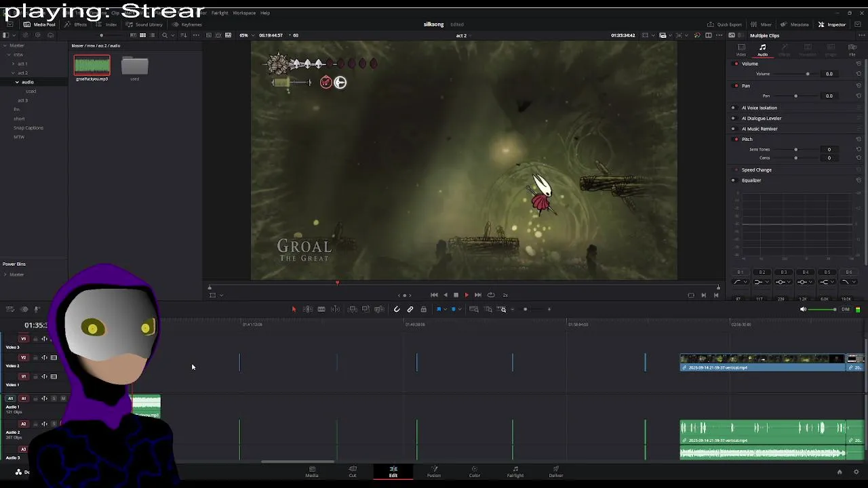Go to the Fusion page
The image size is (868, 488).
[x=434, y=472]
